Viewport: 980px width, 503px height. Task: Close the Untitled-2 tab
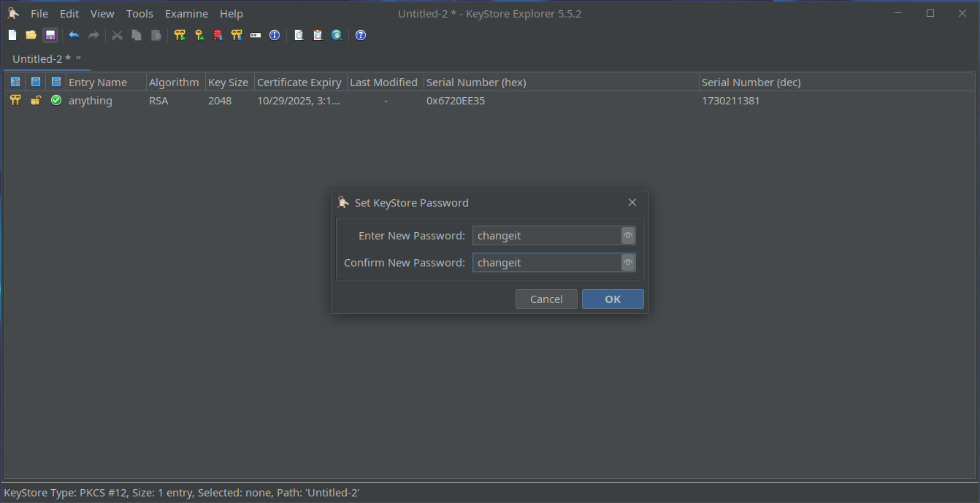pos(79,58)
